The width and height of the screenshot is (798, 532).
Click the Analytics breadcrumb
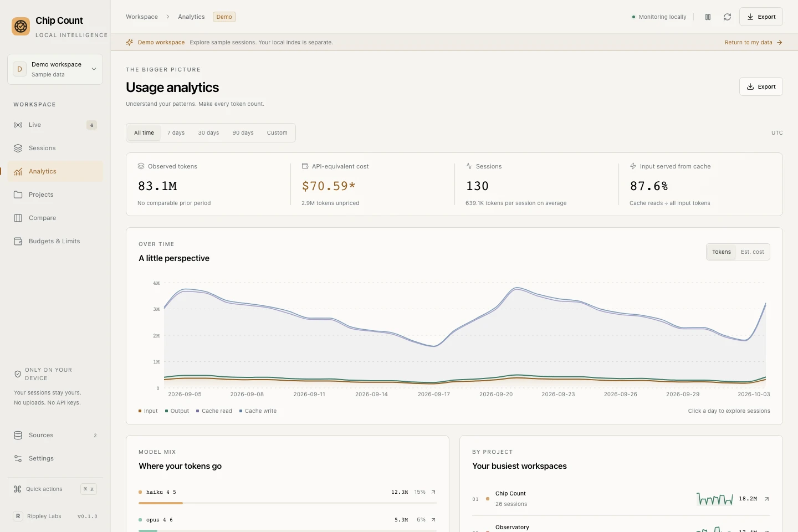point(191,17)
